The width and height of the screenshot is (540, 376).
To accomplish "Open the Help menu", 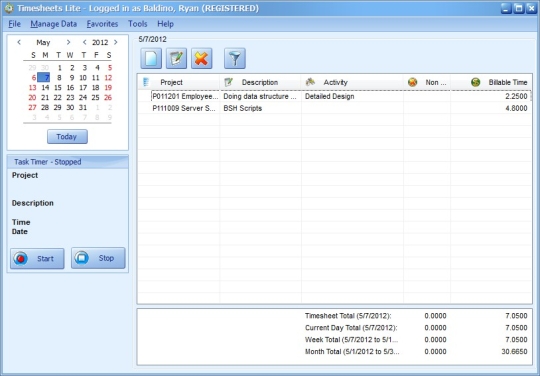I will pyautogui.click(x=165, y=24).
